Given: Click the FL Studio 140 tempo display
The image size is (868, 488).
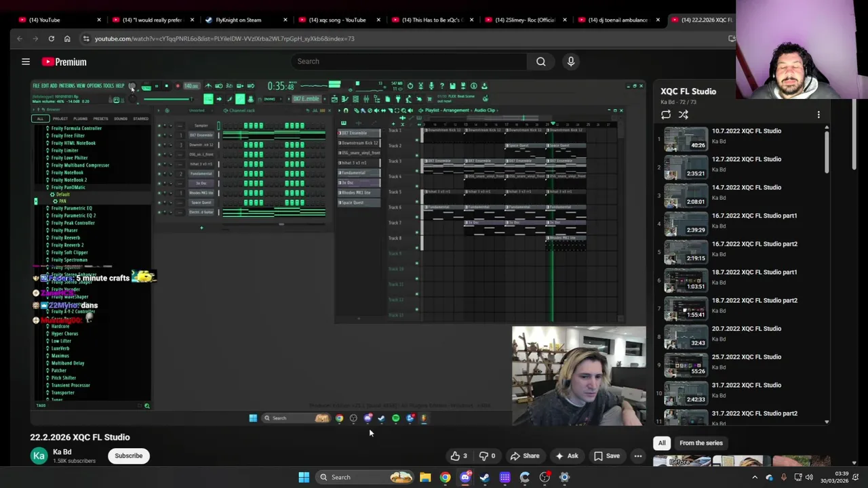Looking at the screenshot, I should [x=191, y=86].
